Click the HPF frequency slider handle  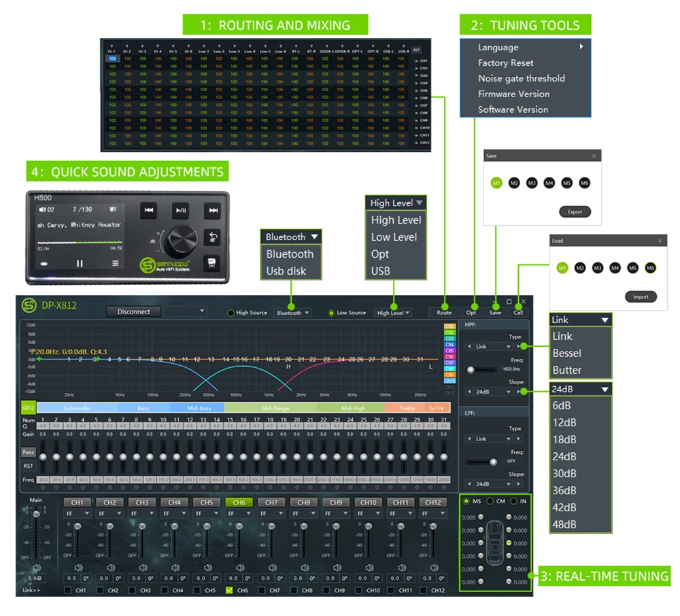471,369
